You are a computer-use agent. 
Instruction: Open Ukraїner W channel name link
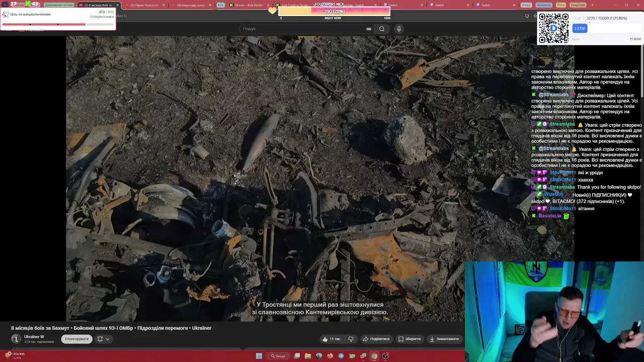click(x=34, y=337)
